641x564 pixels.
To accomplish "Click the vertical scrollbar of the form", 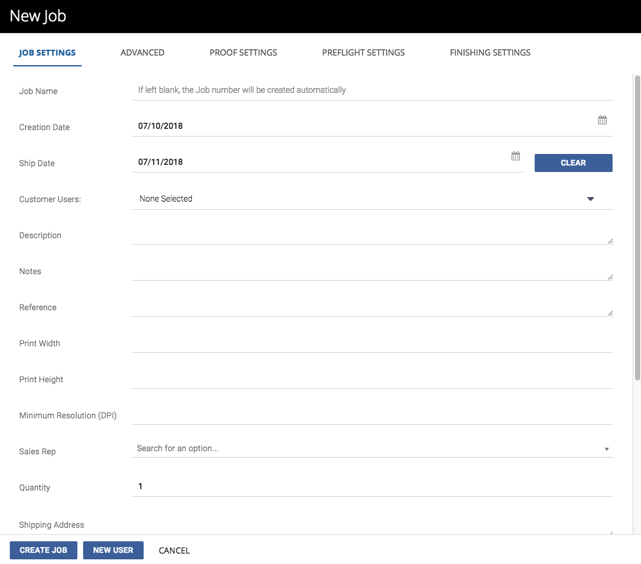I will (637, 228).
